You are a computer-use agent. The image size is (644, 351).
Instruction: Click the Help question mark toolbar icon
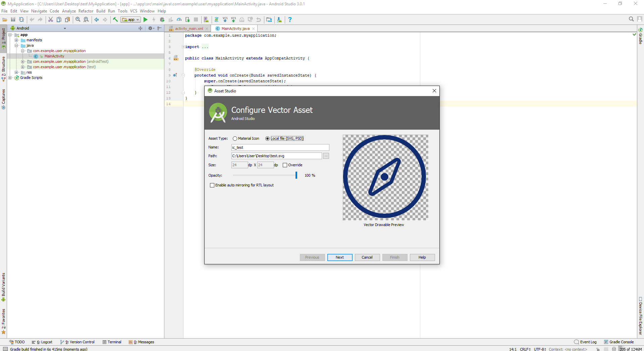click(x=290, y=20)
